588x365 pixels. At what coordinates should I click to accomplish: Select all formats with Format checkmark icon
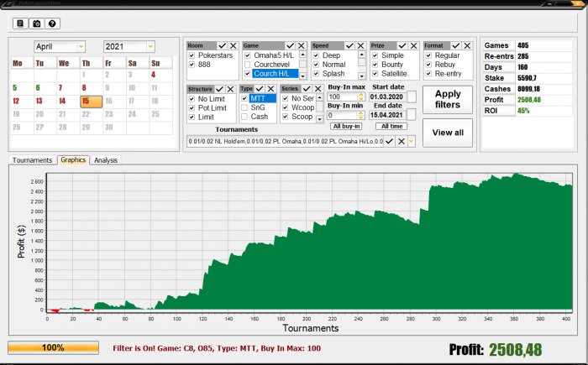[x=456, y=45]
